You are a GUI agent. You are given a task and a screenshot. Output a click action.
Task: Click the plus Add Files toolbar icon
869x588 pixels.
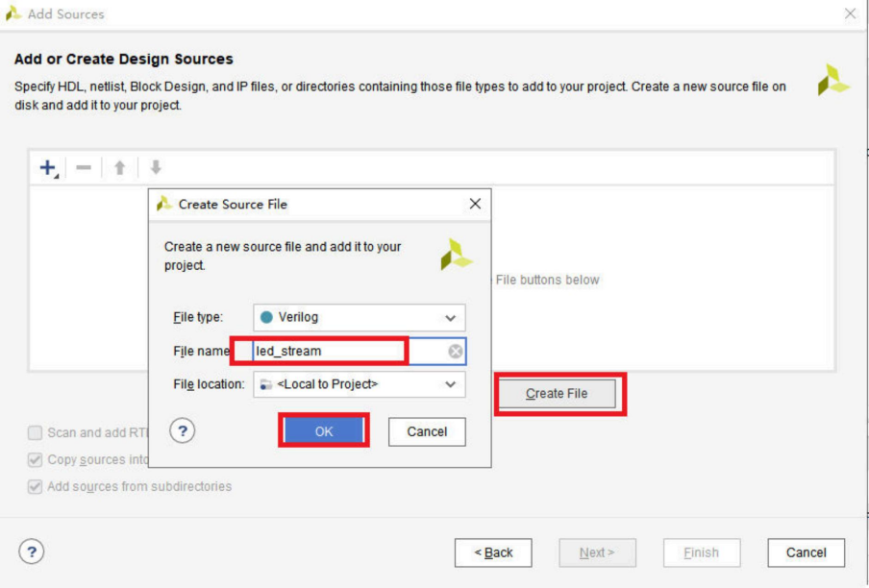pos(47,168)
